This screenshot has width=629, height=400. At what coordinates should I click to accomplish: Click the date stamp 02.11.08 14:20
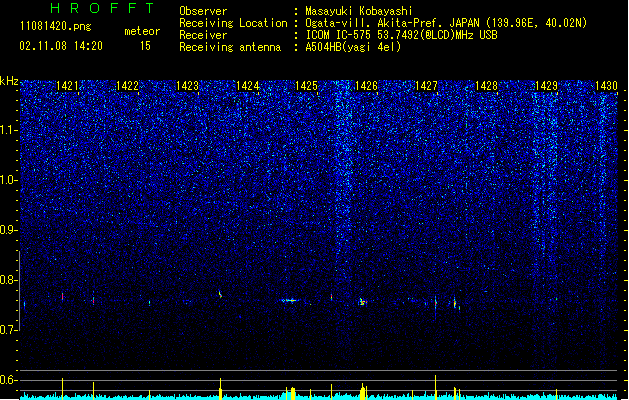pyautogui.click(x=61, y=46)
